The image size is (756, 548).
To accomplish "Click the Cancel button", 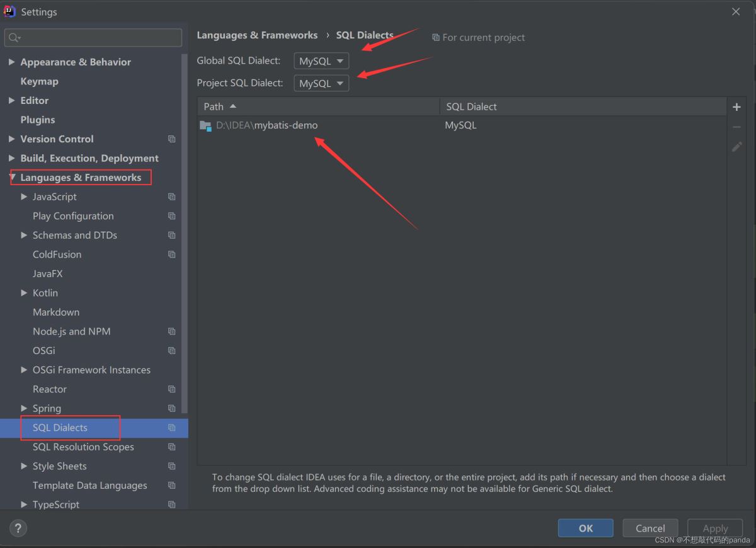I will point(650,528).
